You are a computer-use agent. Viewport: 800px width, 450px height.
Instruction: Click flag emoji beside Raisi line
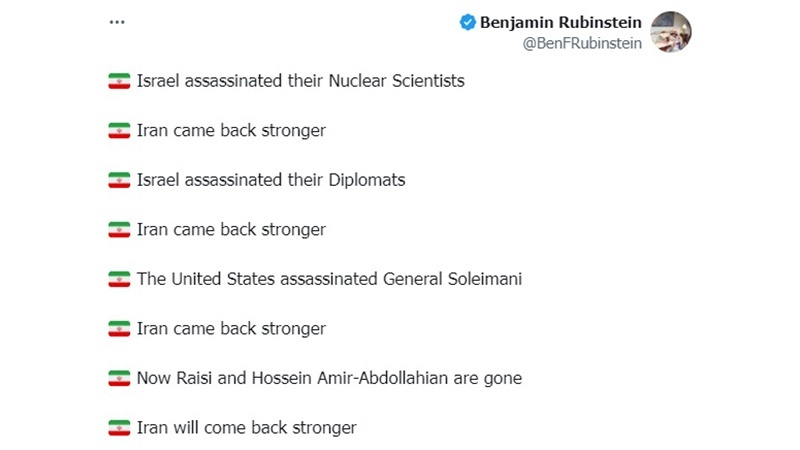point(119,378)
